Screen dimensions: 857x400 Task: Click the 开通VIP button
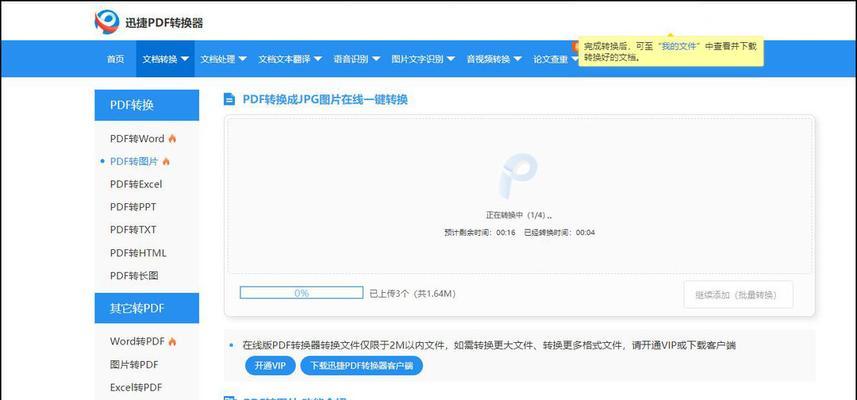click(270, 366)
